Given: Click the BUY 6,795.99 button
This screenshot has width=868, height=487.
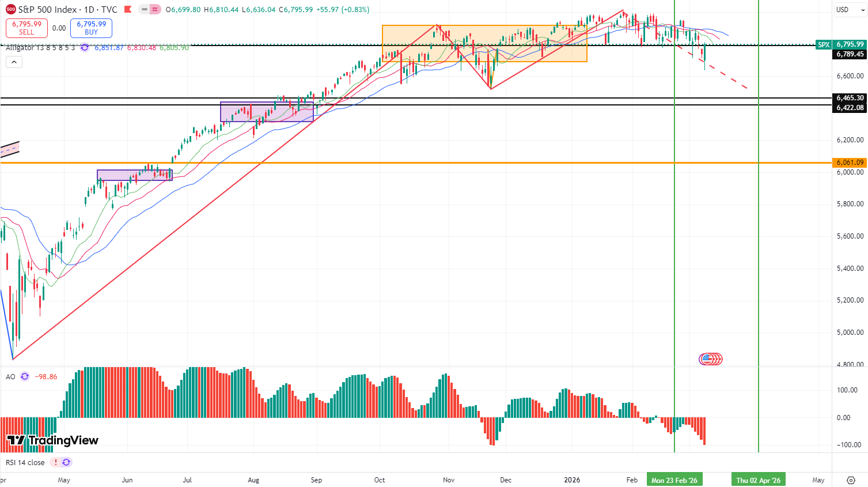Looking at the screenshot, I should [91, 28].
